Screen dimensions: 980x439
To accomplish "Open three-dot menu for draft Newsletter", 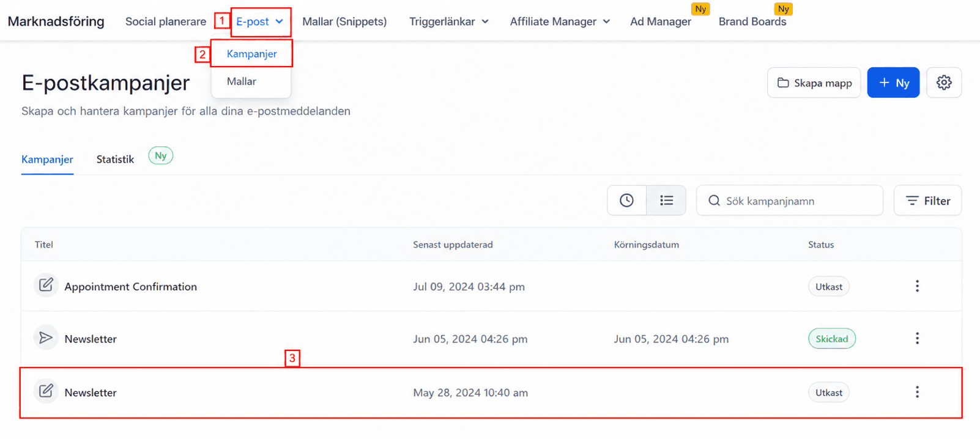I will (916, 392).
